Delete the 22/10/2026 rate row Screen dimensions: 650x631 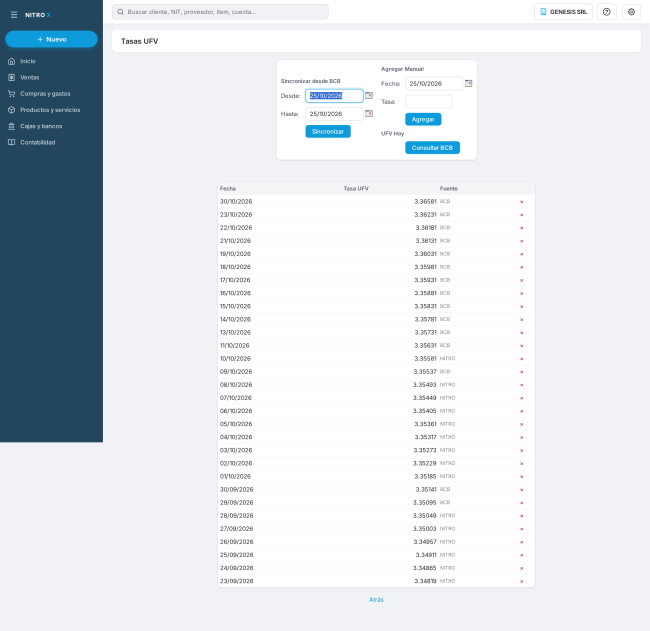(521, 228)
